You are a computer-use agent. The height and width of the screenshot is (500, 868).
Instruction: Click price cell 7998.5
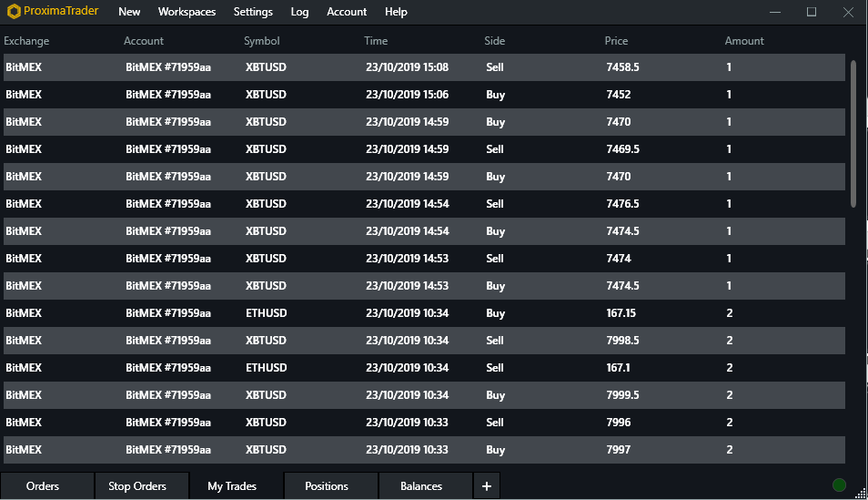622,341
